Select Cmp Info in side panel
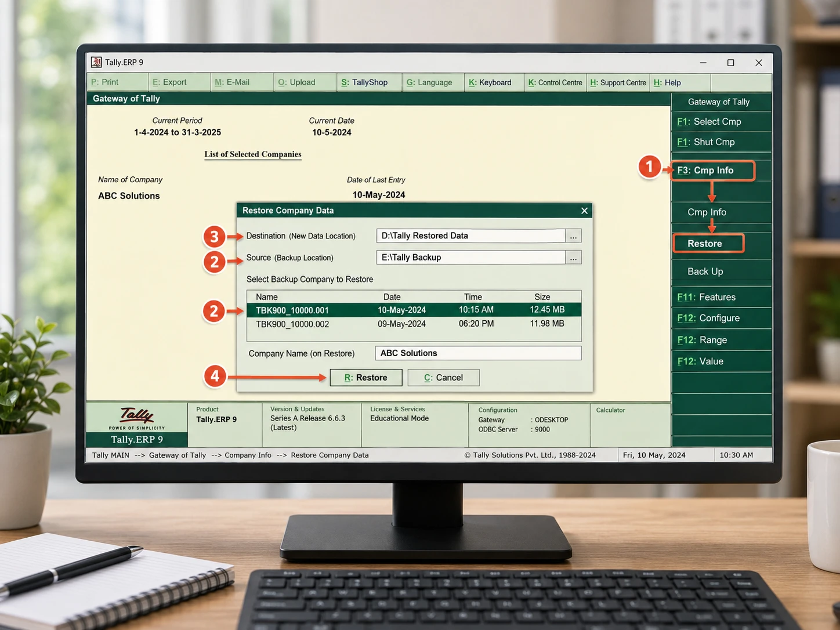Image resolution: width=840 pixels, height=630 pixels. 707,212
